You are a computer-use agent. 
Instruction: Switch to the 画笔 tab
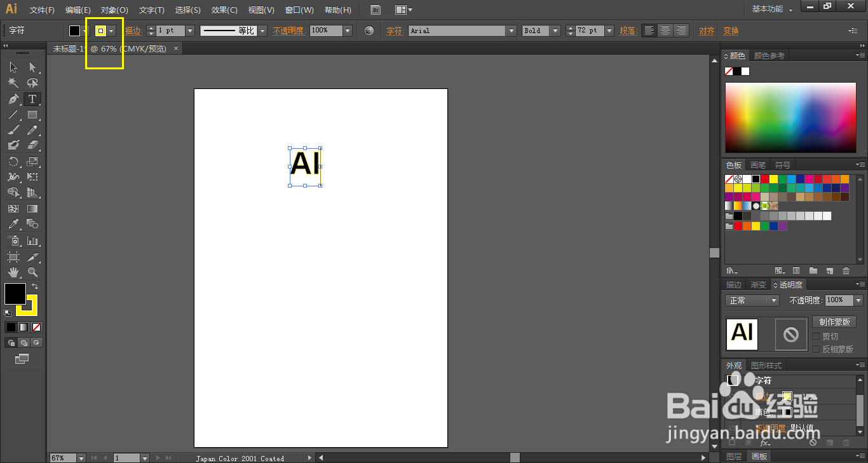[757, 165]
